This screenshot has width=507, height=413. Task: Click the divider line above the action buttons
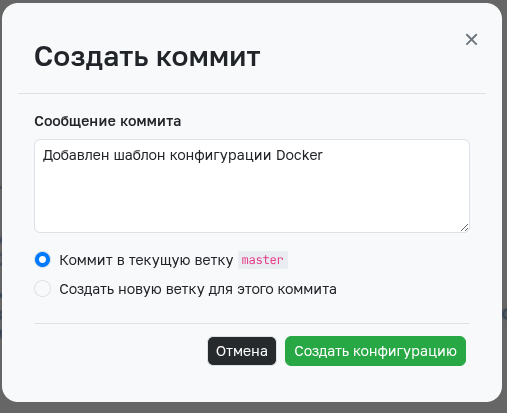pos(252,323)
